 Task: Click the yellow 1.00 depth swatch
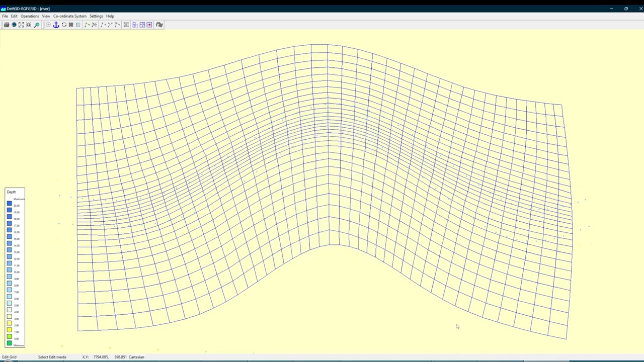pyautogui.click(x=9, y=330)
